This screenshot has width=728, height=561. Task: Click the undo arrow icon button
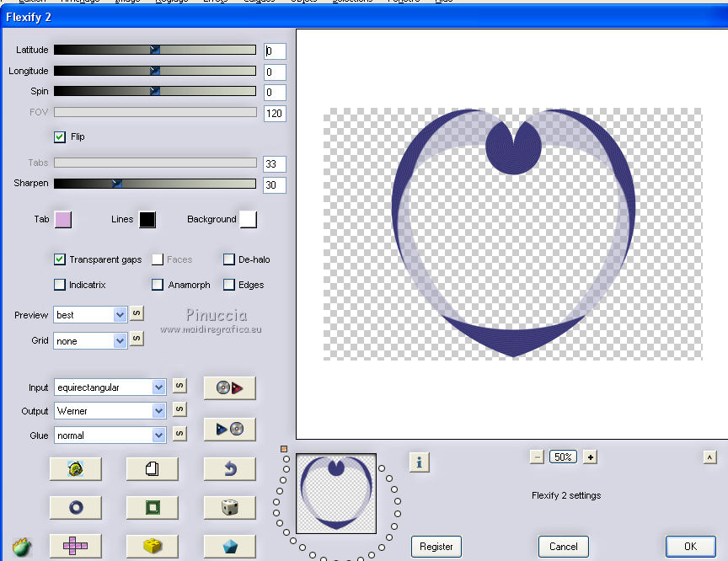point(229,468)
